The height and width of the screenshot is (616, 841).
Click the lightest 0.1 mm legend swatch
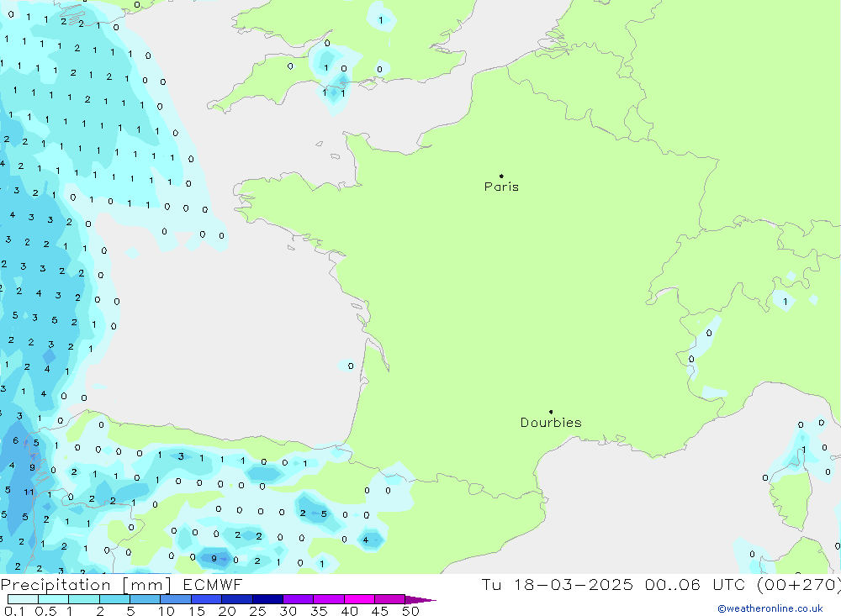(x=23, y=599)
